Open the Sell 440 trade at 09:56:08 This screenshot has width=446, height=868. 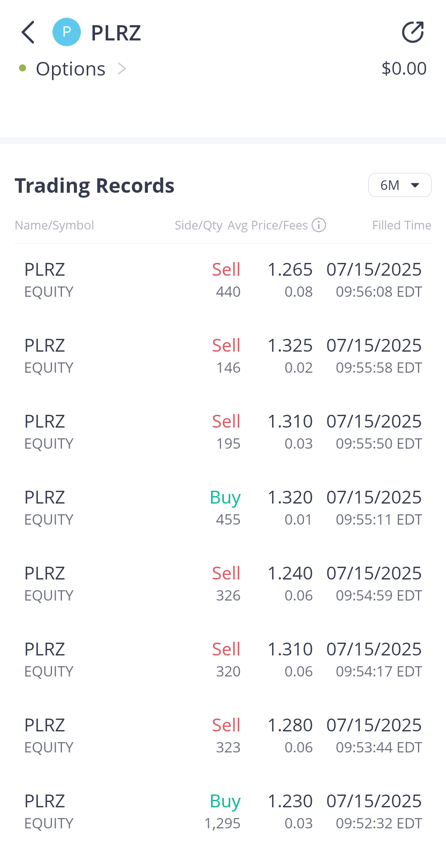(x=223, y=280)
